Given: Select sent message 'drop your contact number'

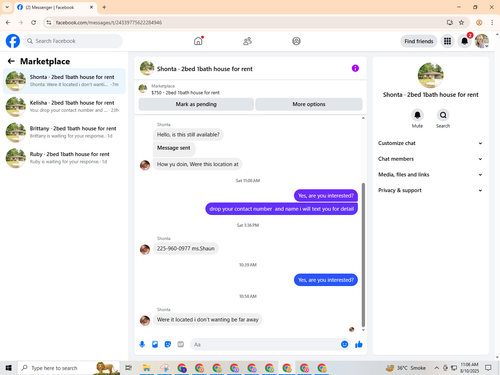Looking at the screenshot, I should point(282,209).
